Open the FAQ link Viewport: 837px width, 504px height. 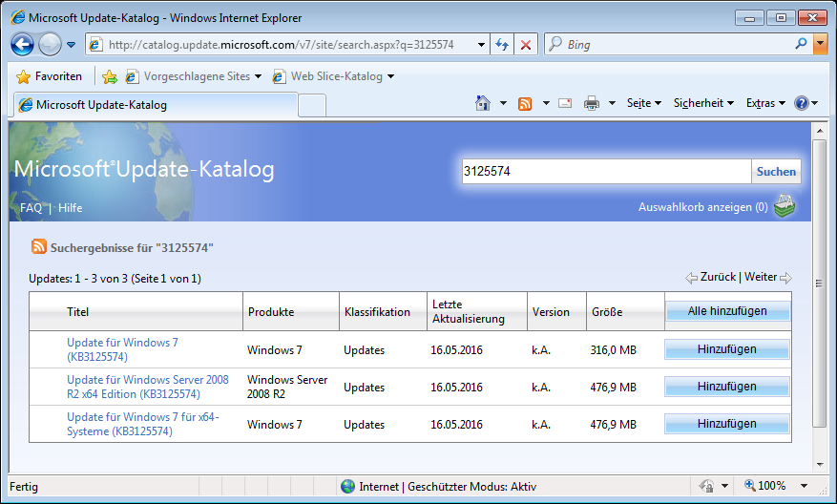pos(31,208)
